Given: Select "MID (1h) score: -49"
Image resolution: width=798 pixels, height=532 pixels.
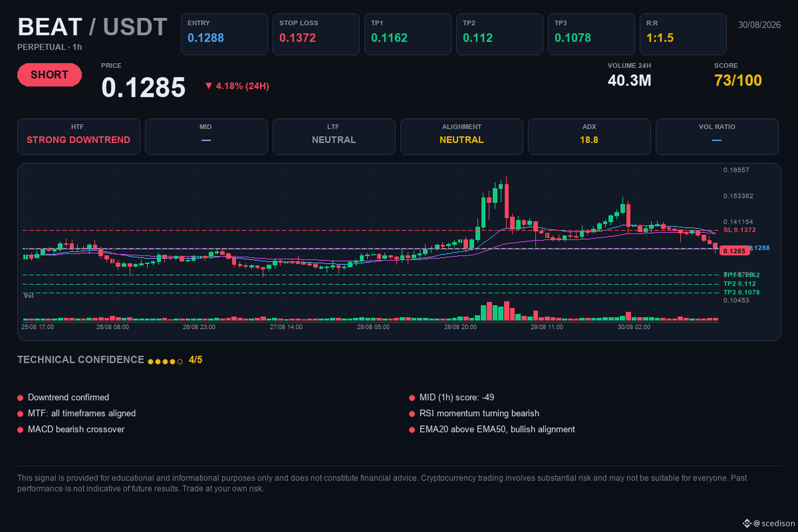Looking at the screenshot, I should pyautogui.click(x=457, y=397).
